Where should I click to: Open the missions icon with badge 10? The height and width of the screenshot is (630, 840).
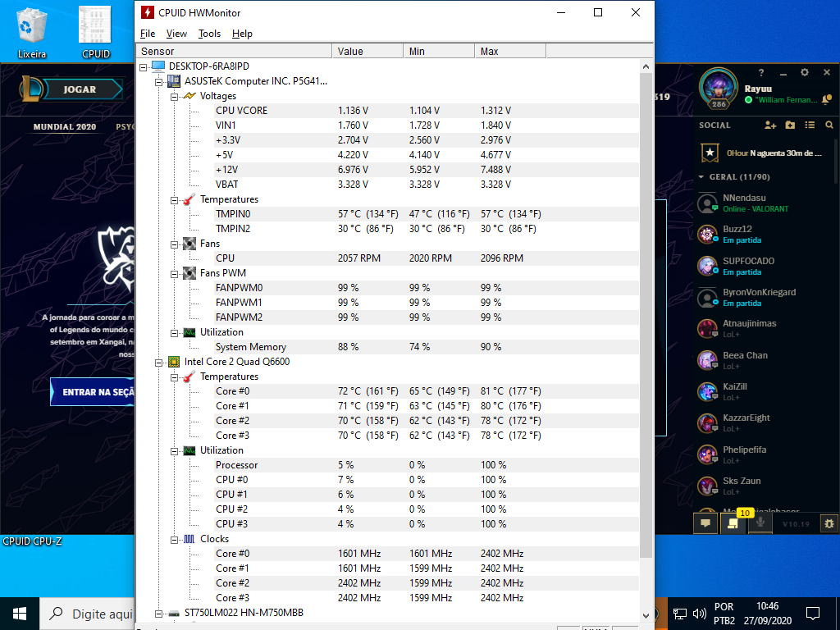tap(733, 523)
